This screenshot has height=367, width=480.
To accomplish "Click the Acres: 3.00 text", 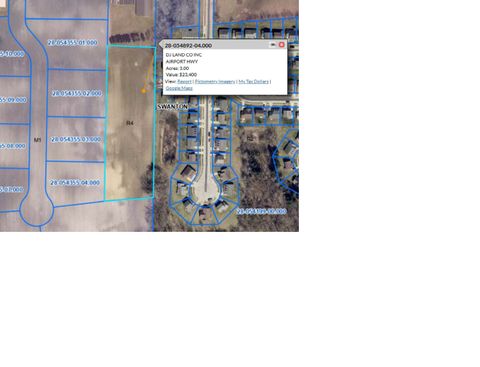I will [x=177, y=68].
